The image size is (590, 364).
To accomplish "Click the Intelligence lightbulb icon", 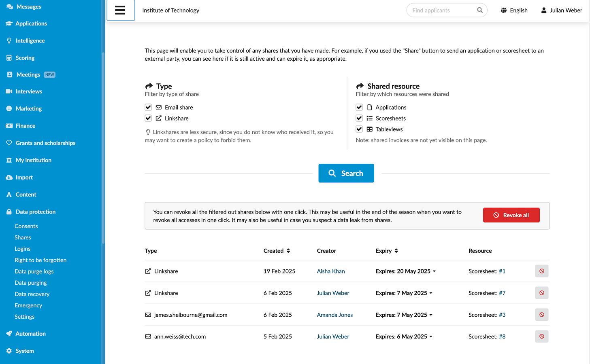I will (x=9, y=41).
